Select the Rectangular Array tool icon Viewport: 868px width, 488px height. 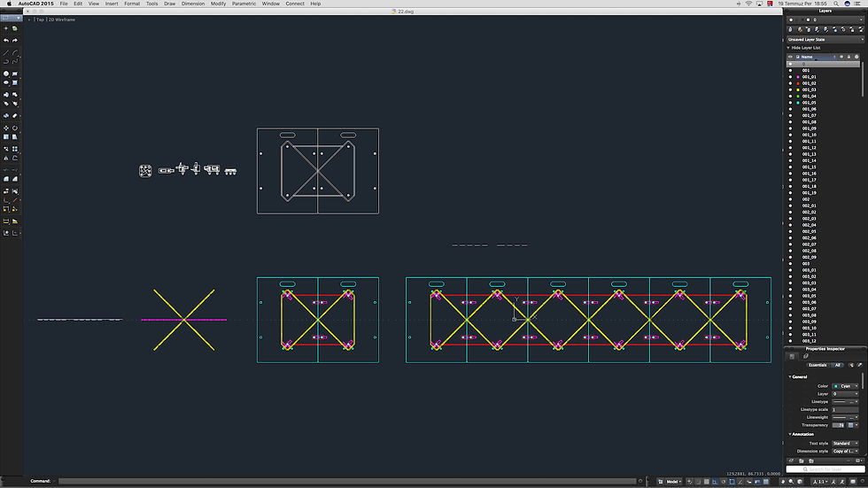pyautogui.click(x=15, y=149)
